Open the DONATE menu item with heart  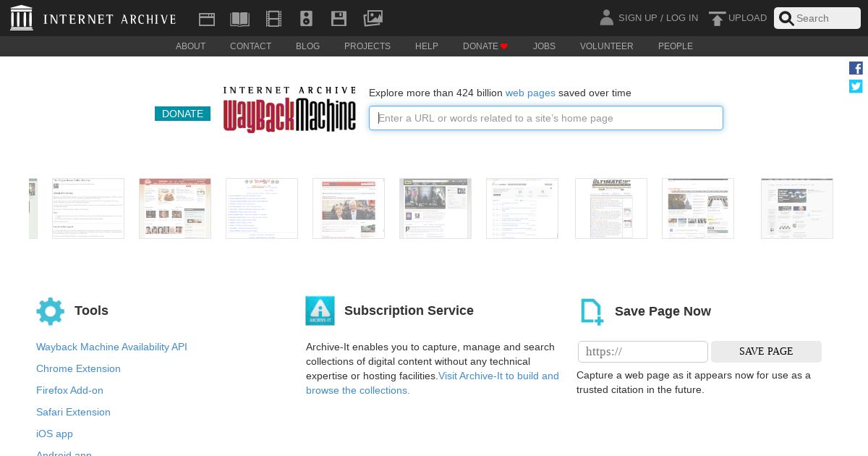pyautogui.click(x=485, y=46)
